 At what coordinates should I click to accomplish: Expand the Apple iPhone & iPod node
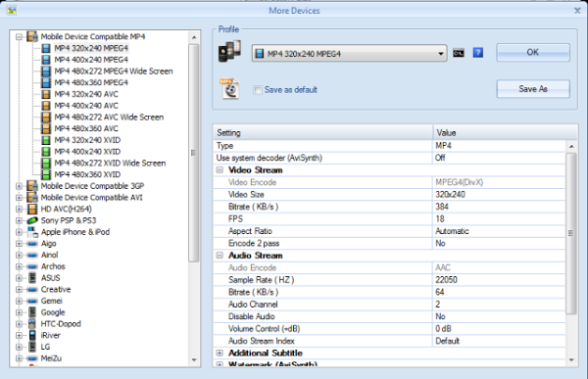19,232
